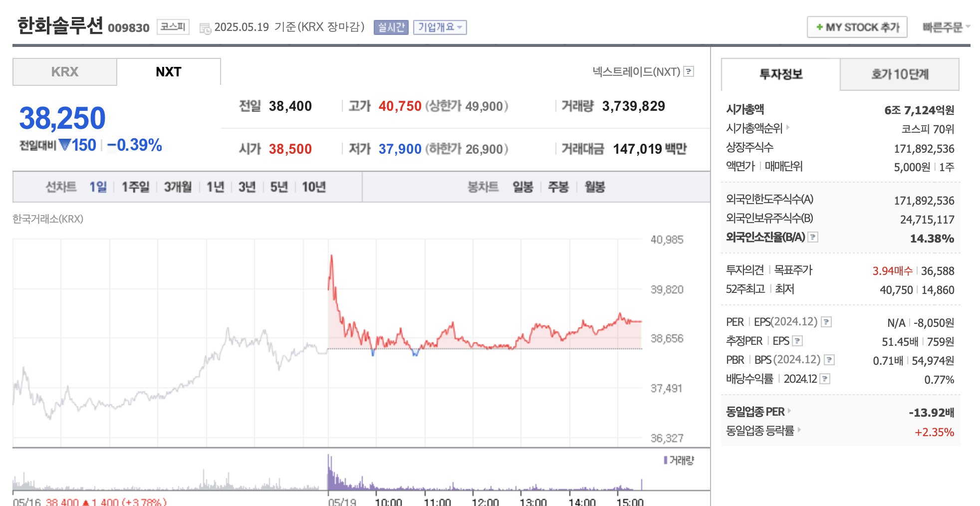980x506 pixels.
Task: Open help icon next to 추정PER EPS
Action: (797, 341)
